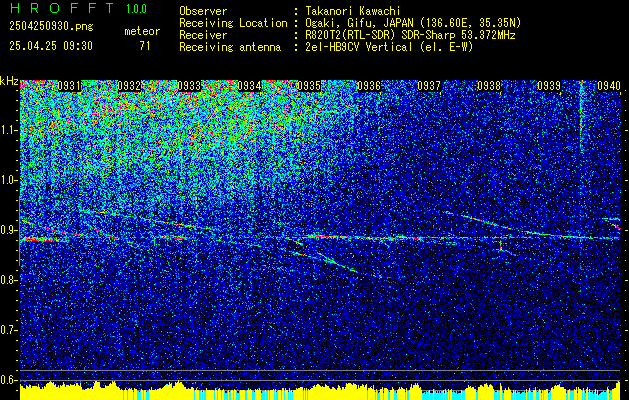Click the meteor count label
Viewport: 629px width, 400px height.
click(142, 31)
